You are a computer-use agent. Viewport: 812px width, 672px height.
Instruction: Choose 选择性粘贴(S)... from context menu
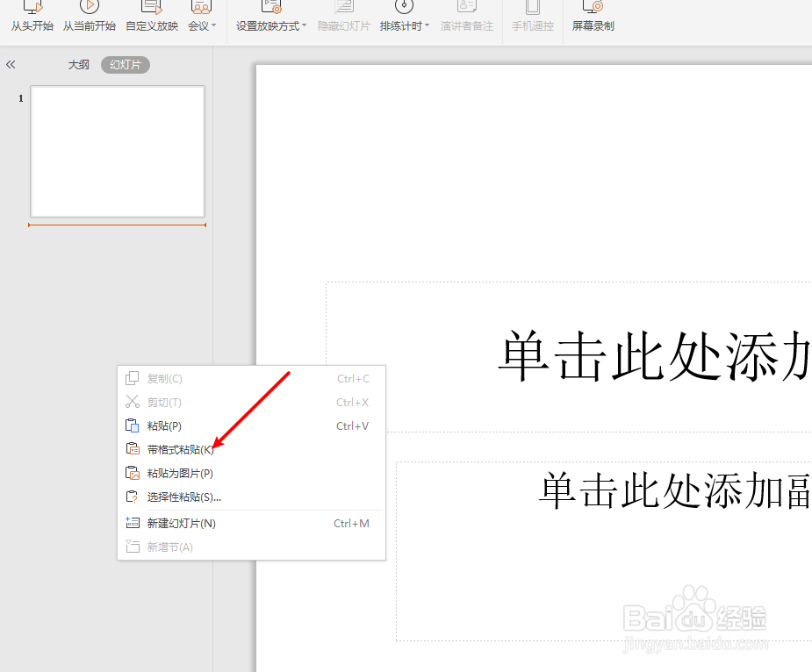tap(251, 497)
